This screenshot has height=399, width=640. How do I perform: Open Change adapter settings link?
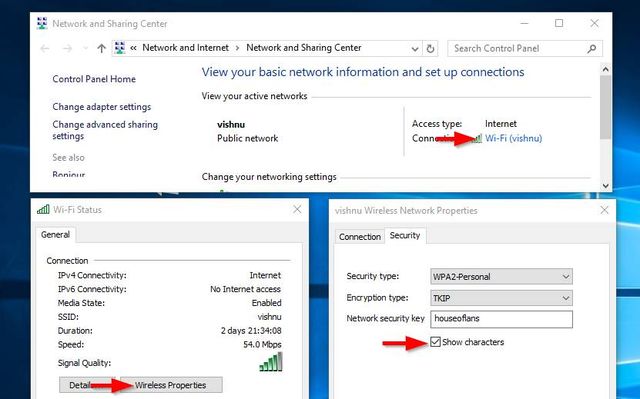coord(102,107)
